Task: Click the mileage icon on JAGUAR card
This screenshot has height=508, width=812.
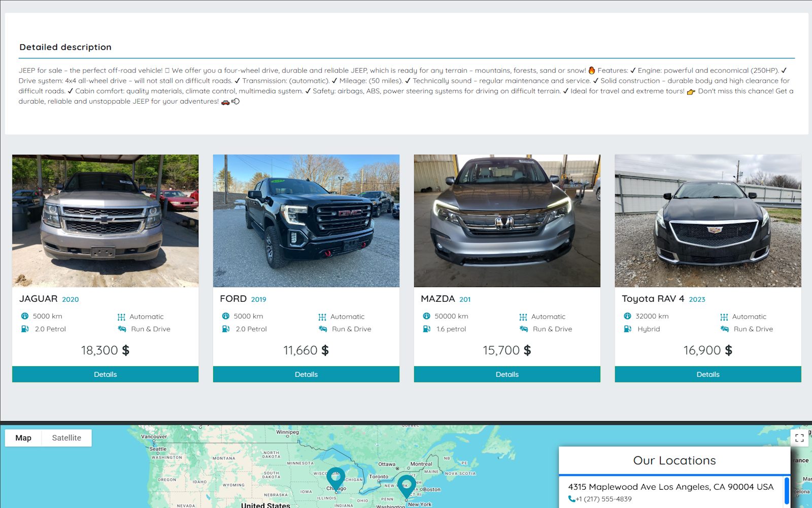Action: pyautogui.click(x=24, y=316)
